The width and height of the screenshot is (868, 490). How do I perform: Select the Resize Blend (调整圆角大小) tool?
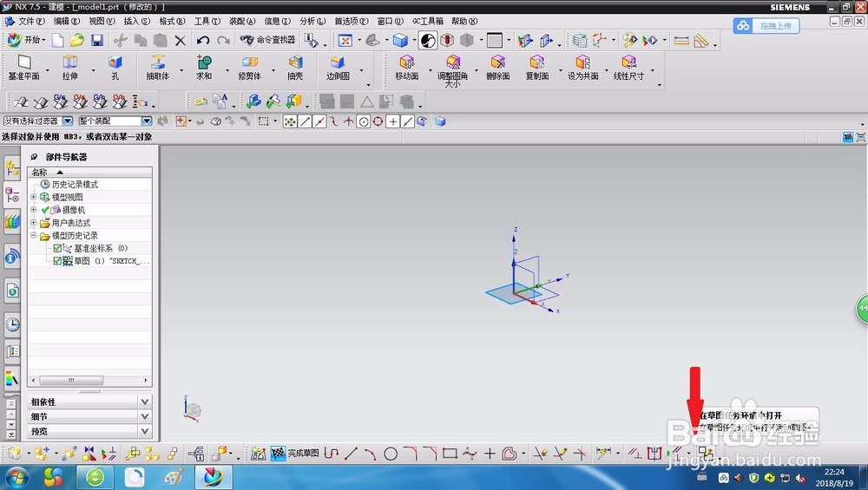click(452, 71)
